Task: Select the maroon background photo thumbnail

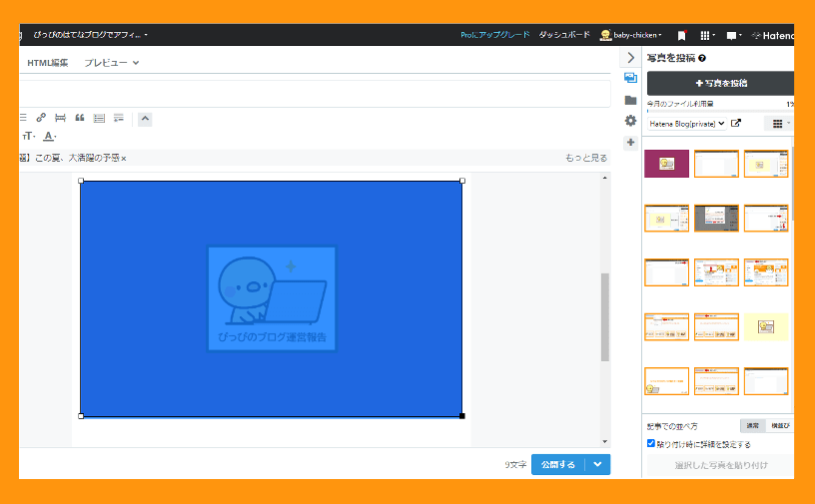Action: [666, 164]
